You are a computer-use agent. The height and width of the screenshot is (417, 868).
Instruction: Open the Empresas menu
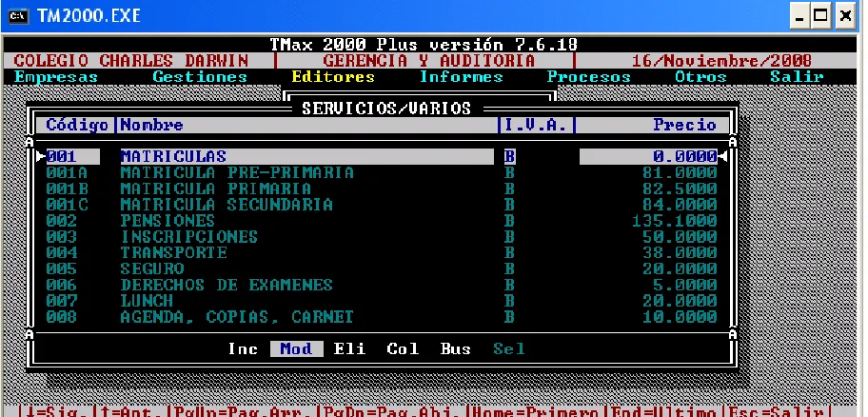pyautogui.click(x=55, y=77)
